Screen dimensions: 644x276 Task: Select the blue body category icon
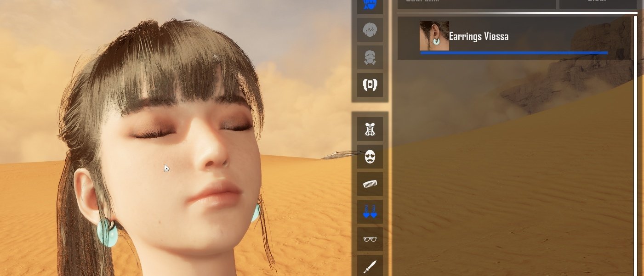pyautogui.click(x=370, y=5)
